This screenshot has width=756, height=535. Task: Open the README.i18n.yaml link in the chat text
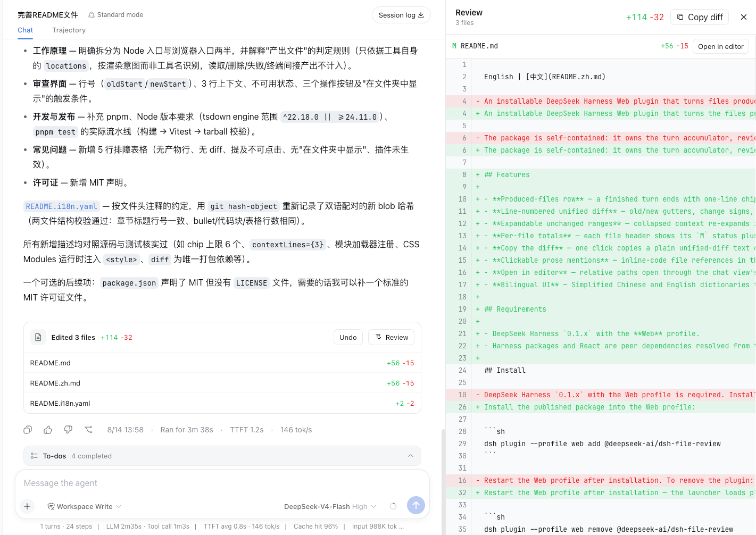pos(62,206)
